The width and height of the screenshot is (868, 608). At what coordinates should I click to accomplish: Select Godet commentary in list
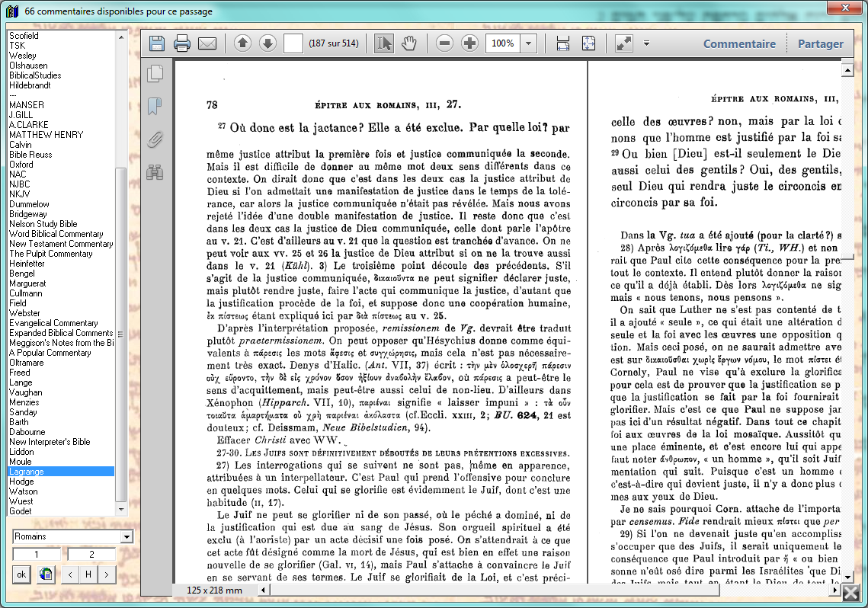tap(21, 511)
